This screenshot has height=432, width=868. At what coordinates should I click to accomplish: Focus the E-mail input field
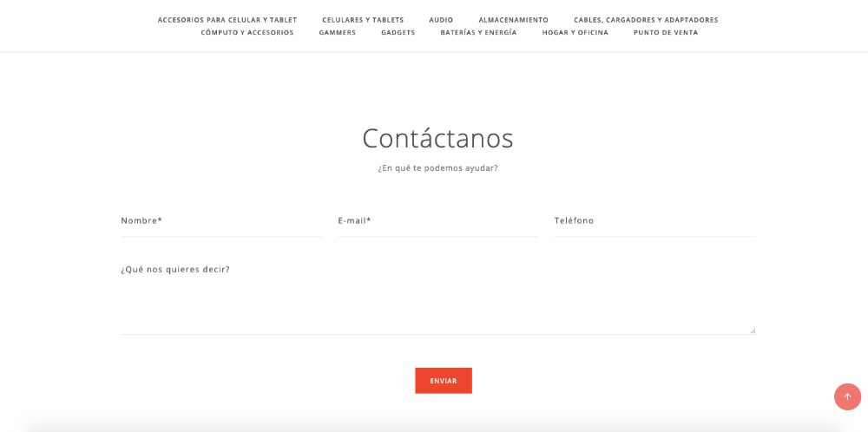click(437, 222)
